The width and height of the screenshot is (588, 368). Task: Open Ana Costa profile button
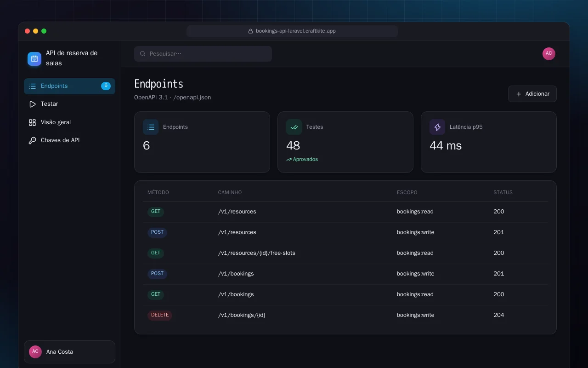69,352
